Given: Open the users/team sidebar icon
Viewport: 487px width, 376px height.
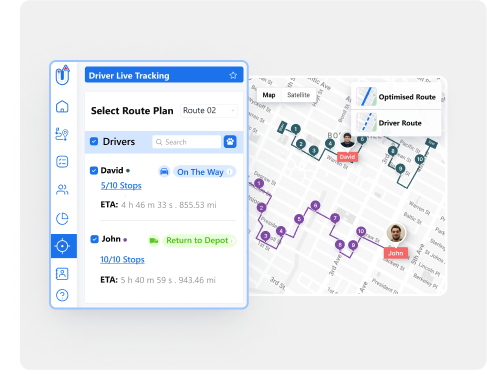Looking at the screenshot, I should point(62,190).
